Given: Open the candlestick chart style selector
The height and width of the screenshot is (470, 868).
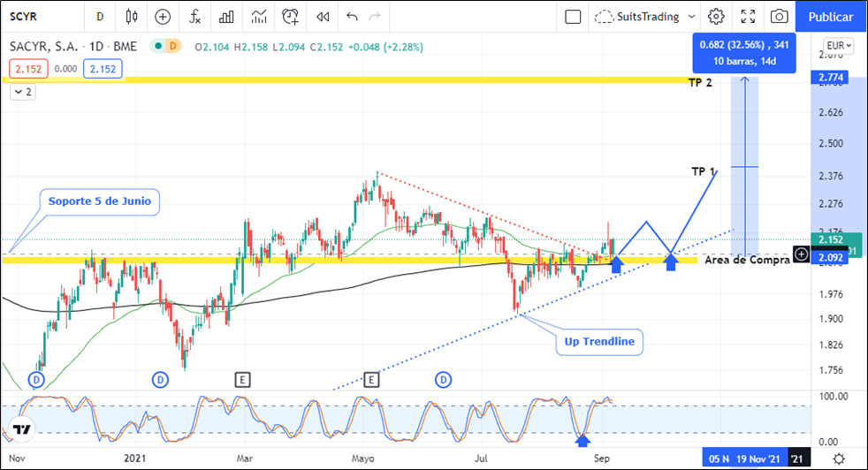Looking at the screenshot, I should coord(132,16).
